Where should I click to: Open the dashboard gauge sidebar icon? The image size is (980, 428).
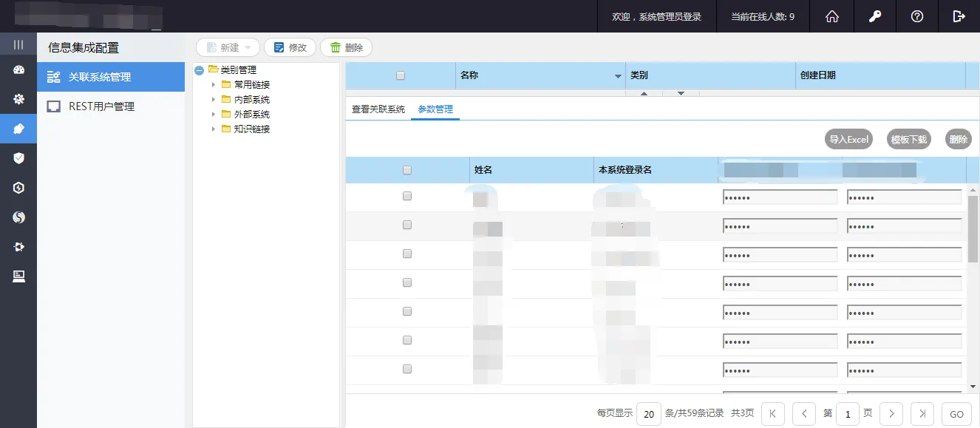pyautogui.click(x=18, y=70)
